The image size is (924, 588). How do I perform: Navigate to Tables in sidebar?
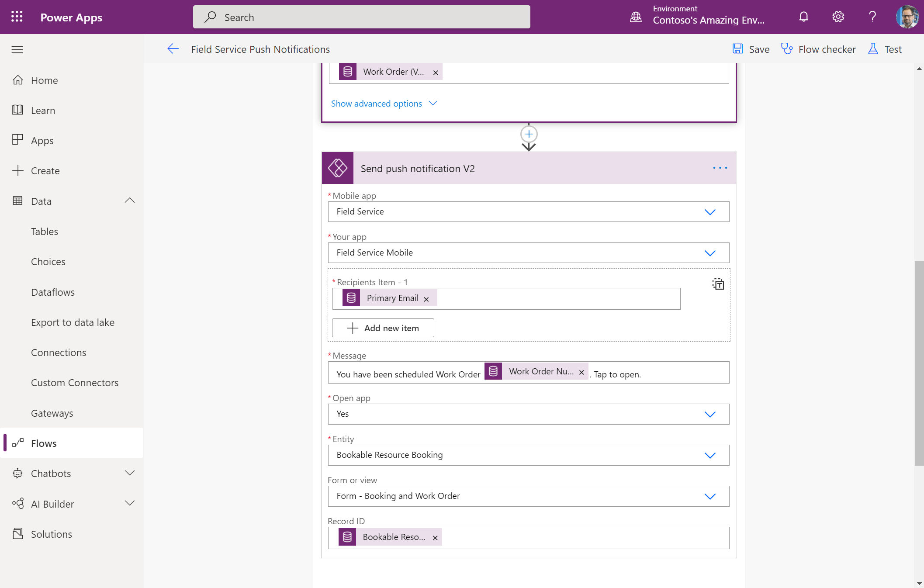(45, 232)
